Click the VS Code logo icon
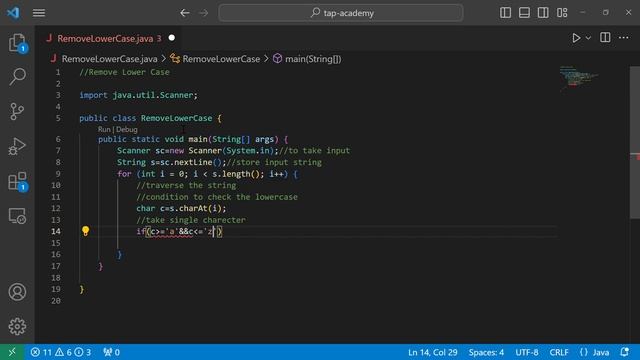 coord(13,13)
